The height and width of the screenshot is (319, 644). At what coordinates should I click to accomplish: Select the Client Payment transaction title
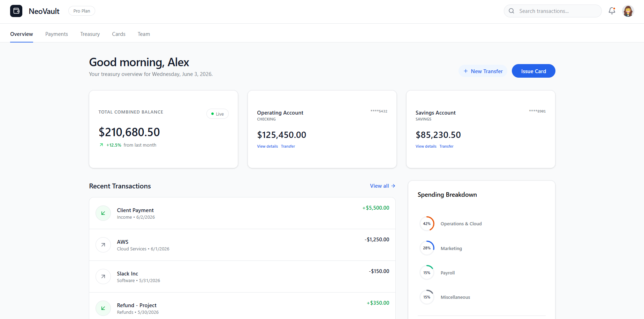tap(135, 210)
